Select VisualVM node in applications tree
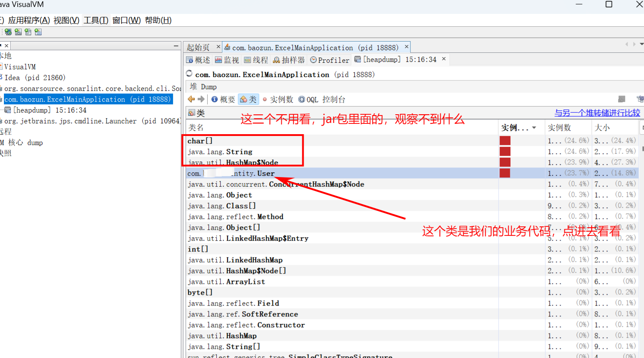The width and height of the screenshot is (644, 358). 20,67
